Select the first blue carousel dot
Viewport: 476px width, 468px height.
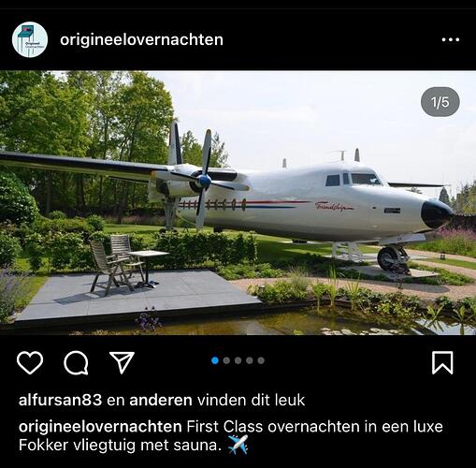point(215,360)
